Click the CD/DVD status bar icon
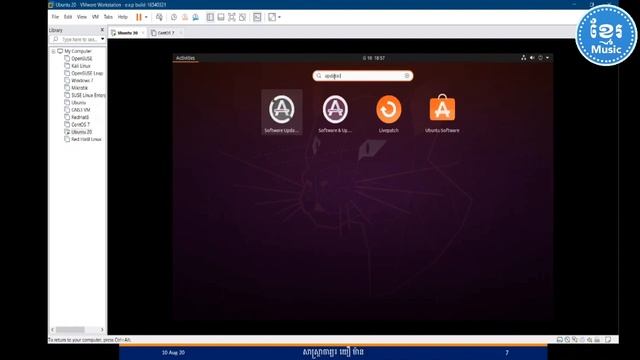640x360 pixels. coord(567,340)
